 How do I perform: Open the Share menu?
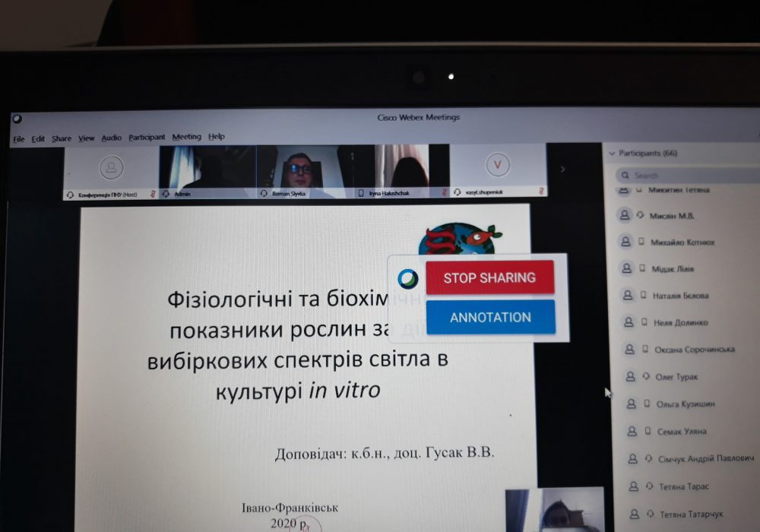62,138
